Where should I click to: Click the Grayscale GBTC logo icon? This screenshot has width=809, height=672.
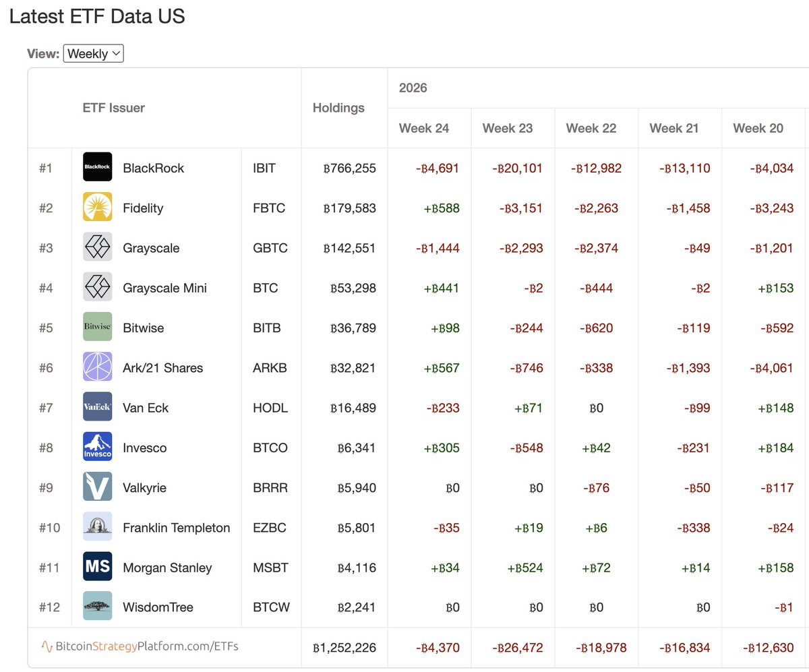98,247
